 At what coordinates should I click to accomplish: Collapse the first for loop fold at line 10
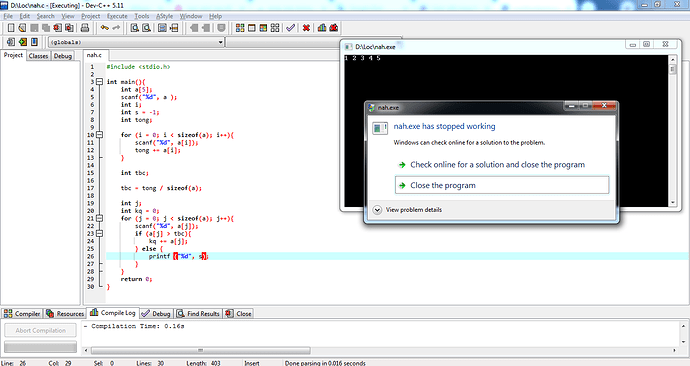99,135
